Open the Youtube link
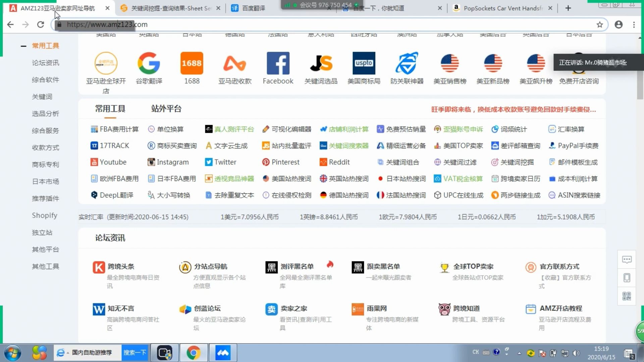The width and height of the screenshot is (644, 362). point(108,162)
